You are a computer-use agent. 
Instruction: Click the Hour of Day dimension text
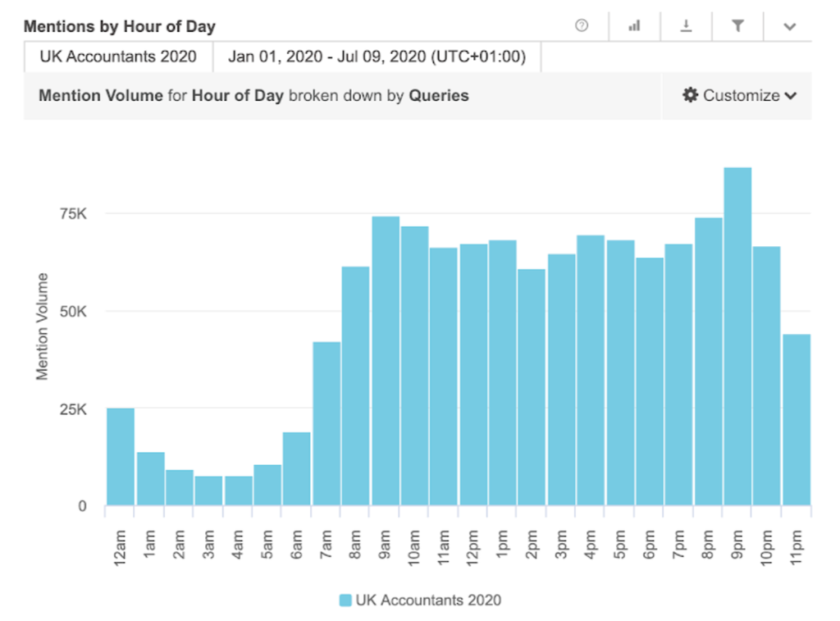238,95
